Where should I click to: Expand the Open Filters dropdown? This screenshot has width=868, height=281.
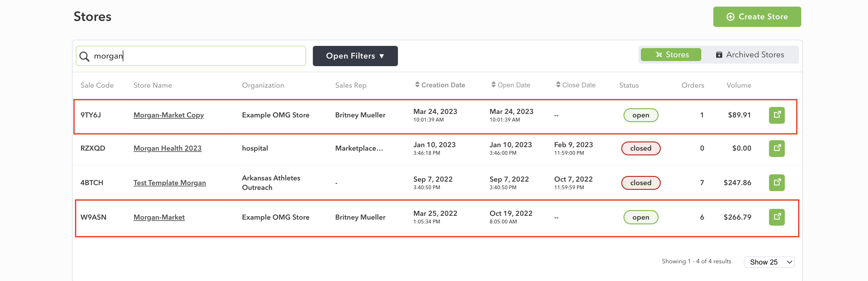tap(355, 56)
